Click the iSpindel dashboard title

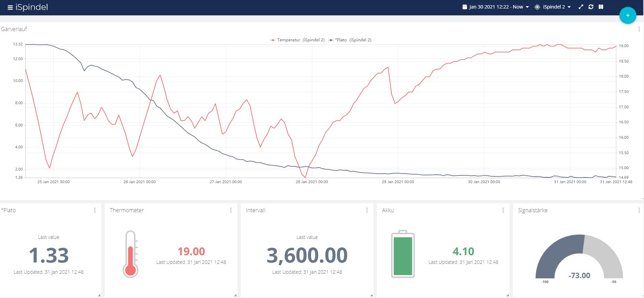(x=31, y=7)
